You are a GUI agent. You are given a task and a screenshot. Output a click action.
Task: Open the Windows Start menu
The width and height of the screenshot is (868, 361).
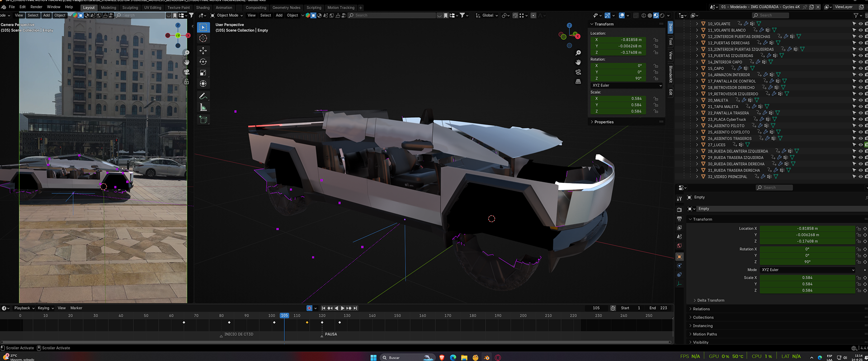point(373,357)
